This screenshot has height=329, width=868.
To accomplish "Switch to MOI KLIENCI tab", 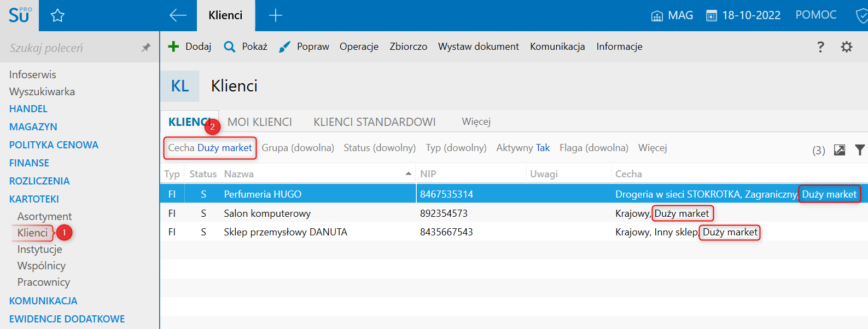I will point(260,122).
